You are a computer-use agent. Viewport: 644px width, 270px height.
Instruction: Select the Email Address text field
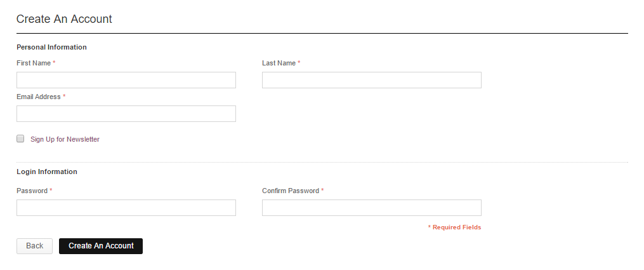(126, 114)
